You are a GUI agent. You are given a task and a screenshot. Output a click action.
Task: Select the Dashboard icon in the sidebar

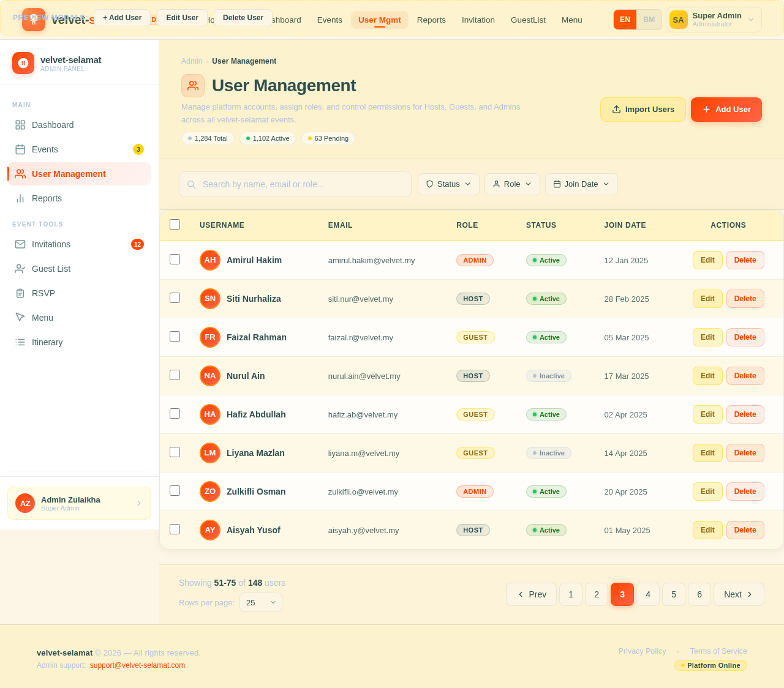[20, 125]
